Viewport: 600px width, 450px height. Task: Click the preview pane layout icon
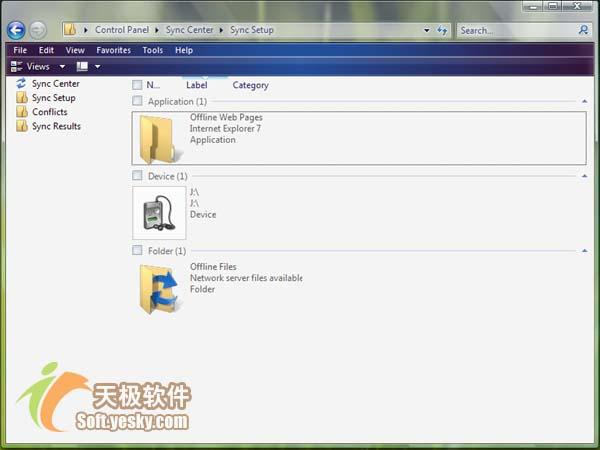tap(82, 67)
